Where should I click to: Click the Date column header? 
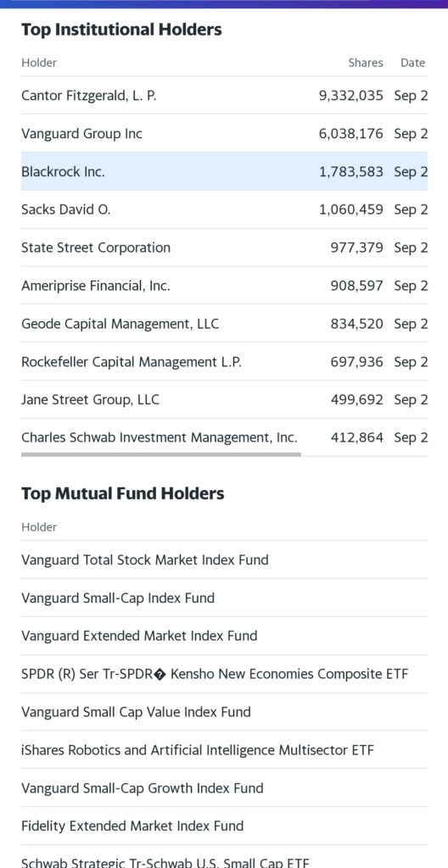point(412,63)
